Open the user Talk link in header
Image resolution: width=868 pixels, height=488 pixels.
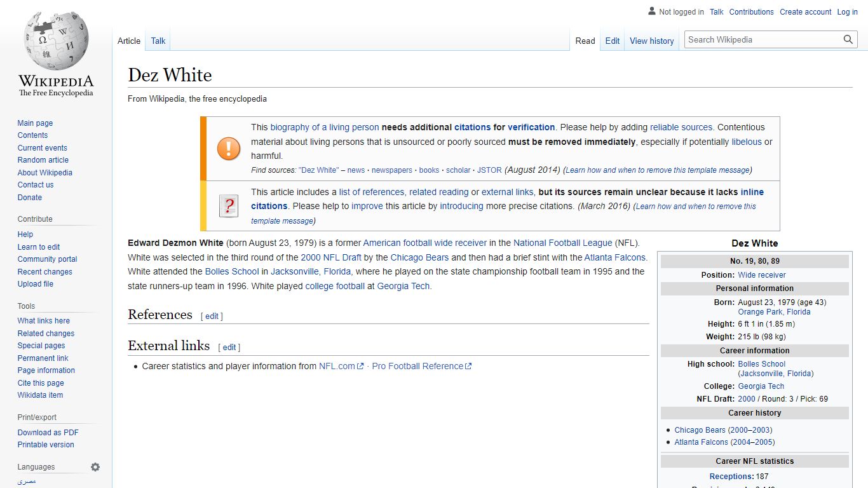(x=717, y=12)
